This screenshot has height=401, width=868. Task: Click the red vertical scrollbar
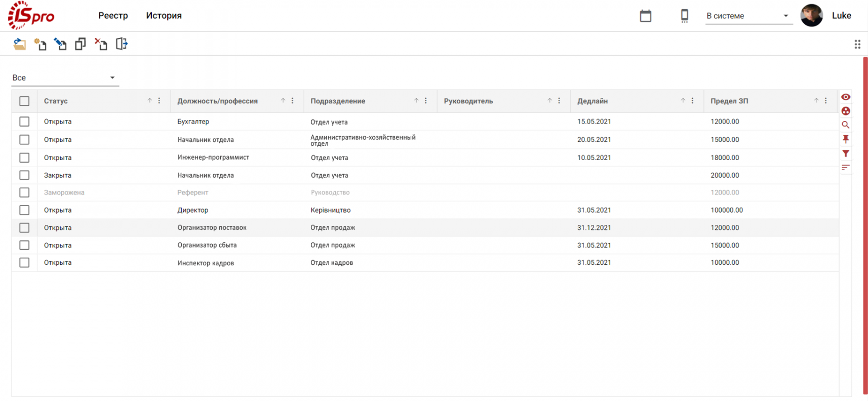click(x=865, y=225)
